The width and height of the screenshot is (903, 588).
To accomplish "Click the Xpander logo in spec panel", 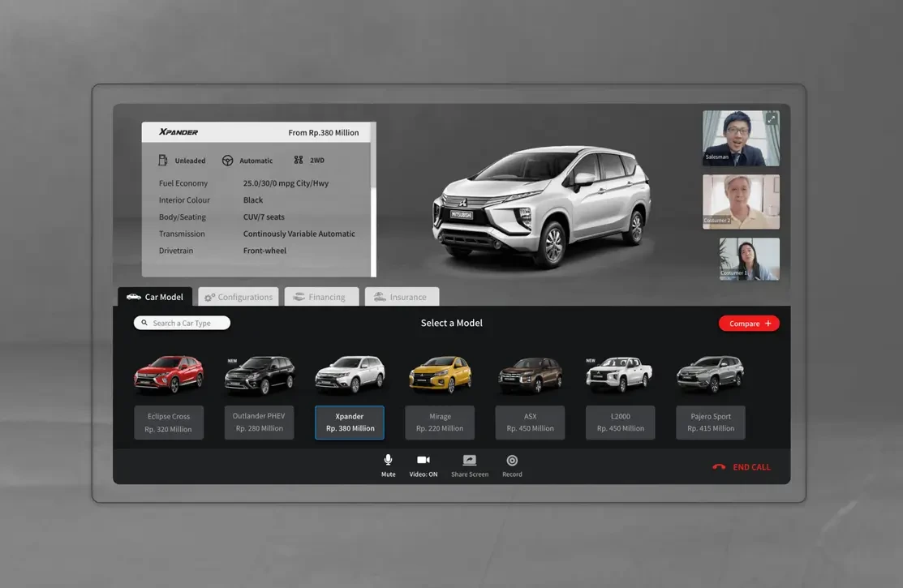I will coord(178,132).
